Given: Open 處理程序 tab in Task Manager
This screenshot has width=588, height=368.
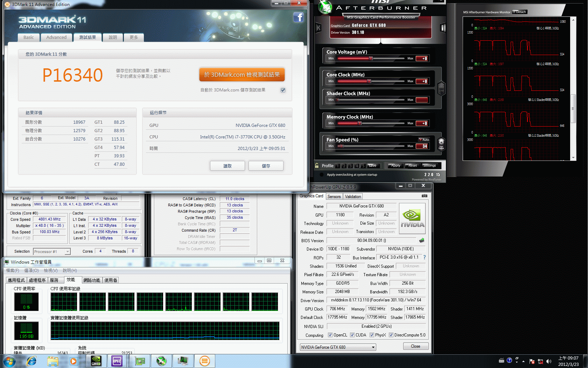Looking at the screenshot, I should click(x=37, y=280).
